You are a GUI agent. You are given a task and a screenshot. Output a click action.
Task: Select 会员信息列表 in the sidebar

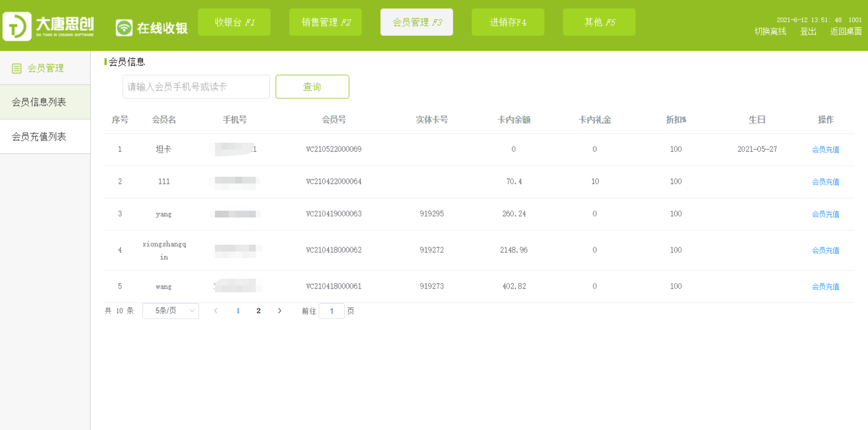click(x=39, y=102)
